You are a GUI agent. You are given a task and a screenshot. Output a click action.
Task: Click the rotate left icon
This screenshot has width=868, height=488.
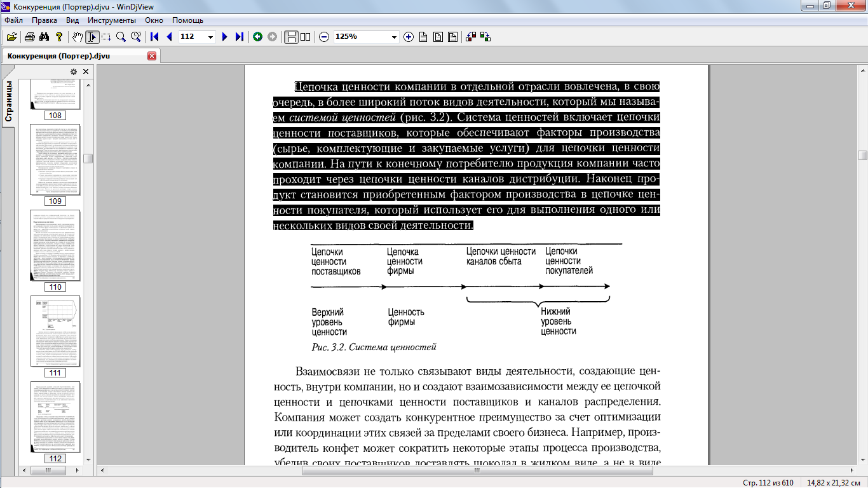(471, 37)
